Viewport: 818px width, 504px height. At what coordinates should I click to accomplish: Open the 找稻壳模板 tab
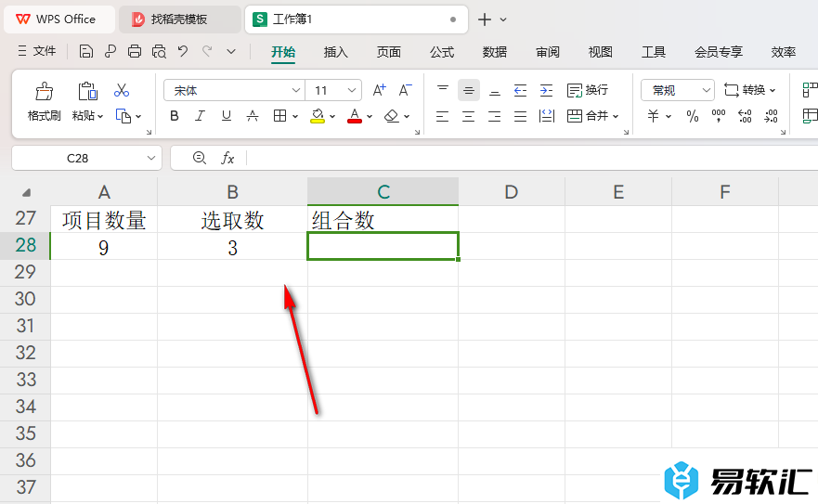179,19
